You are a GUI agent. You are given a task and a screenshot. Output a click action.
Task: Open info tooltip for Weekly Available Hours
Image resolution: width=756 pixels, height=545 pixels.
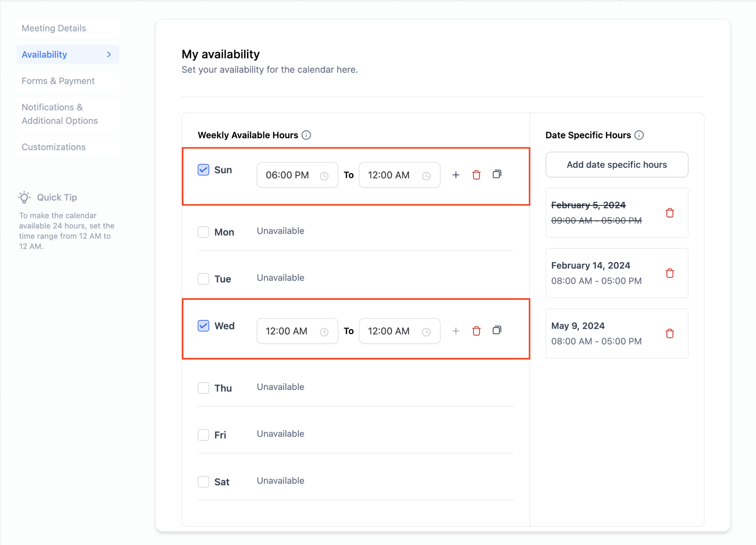pyautogui.click(x=306, y=135)
